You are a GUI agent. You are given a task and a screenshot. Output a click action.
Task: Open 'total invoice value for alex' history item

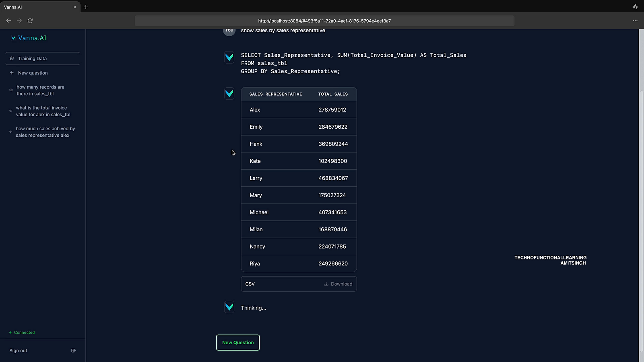pyautogui.click(x=43, y=111)
